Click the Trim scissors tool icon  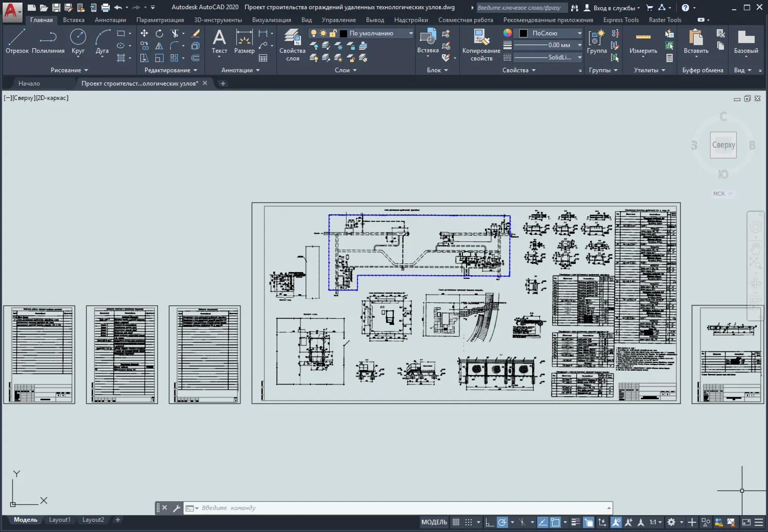click(175, 33)
